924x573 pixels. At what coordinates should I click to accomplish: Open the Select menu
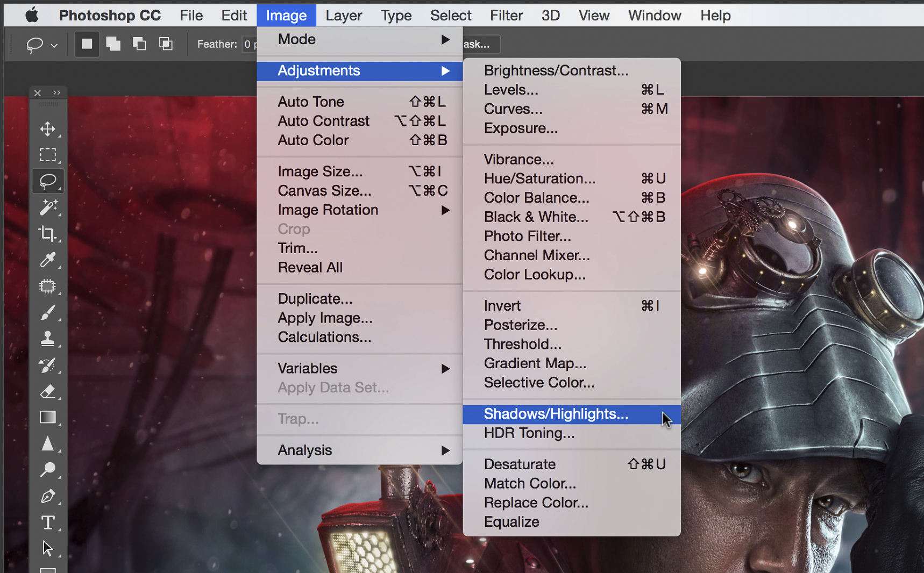point(451,16)
